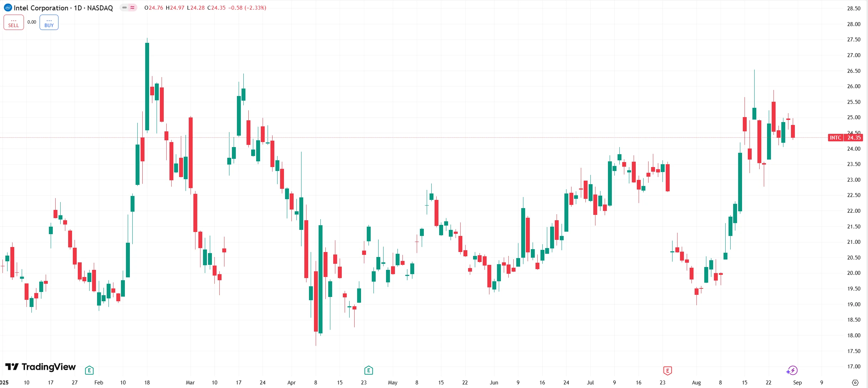
Task: Open the red earnings marker near Jul 23
Action: coord(668,371)
